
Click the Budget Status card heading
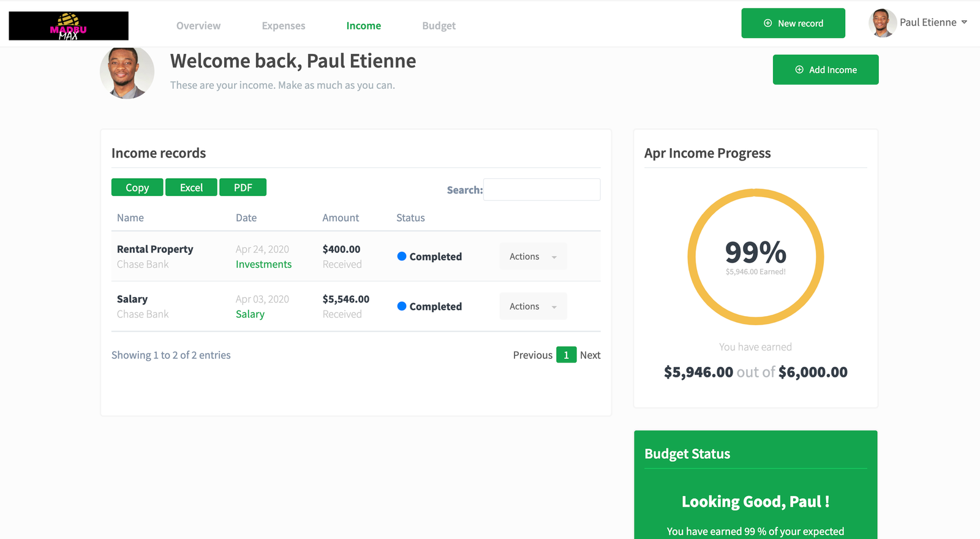(x=687, y=454)
